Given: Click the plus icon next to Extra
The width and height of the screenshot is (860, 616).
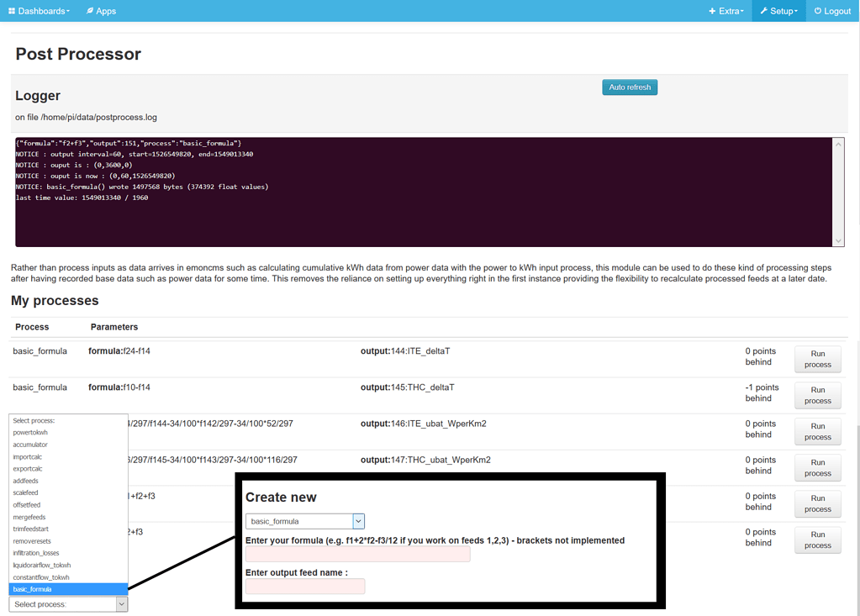Looking at the screenshot, I should pyautogui.click(x=714, y=11).
